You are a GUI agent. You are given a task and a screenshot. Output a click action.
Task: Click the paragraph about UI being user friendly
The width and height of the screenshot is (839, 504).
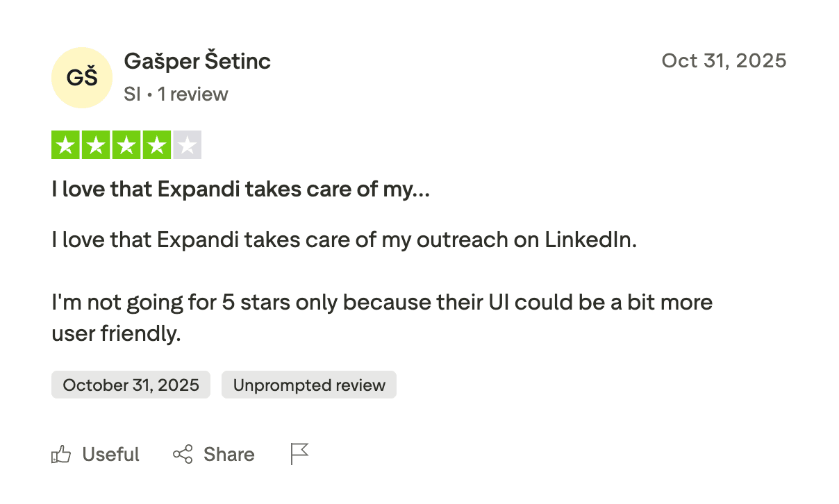tap(382, 303)
